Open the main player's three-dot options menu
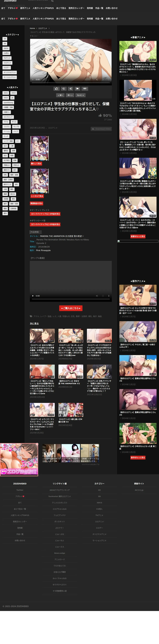159x644 pixels. point(109,79)
